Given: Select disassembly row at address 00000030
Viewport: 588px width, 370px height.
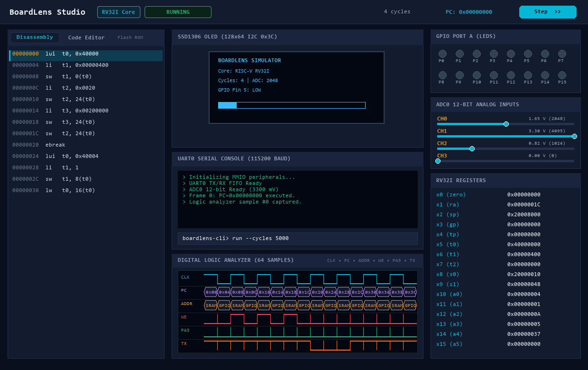Looking at the screenshot, I should coord(86,190).
